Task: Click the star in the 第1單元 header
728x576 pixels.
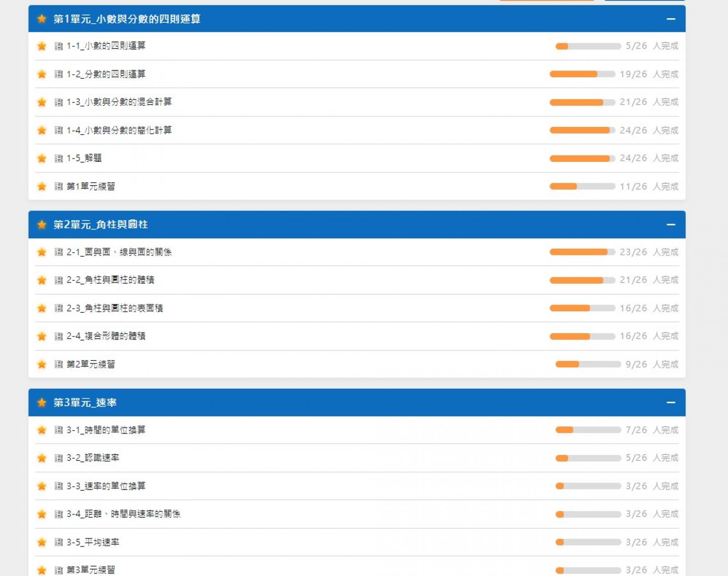Action: click(42, 19)
